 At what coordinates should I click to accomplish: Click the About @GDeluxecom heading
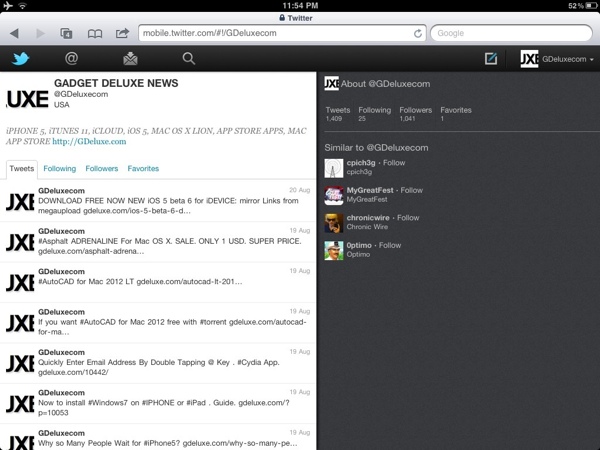(x=385, y=84)
